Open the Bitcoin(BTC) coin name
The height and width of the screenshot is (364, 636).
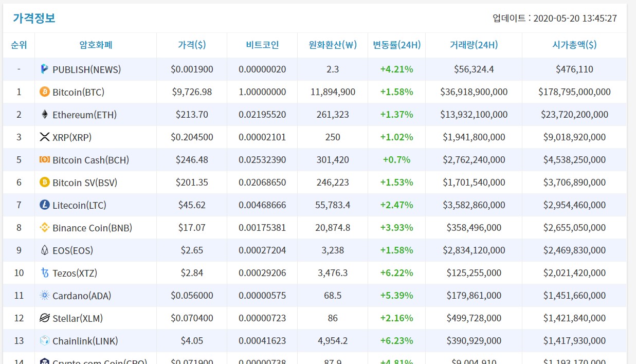point(78,92)
